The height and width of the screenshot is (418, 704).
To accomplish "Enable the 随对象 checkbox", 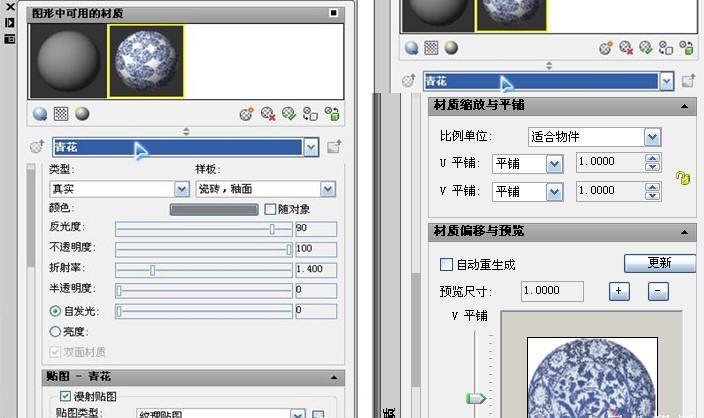I will 270,209.
